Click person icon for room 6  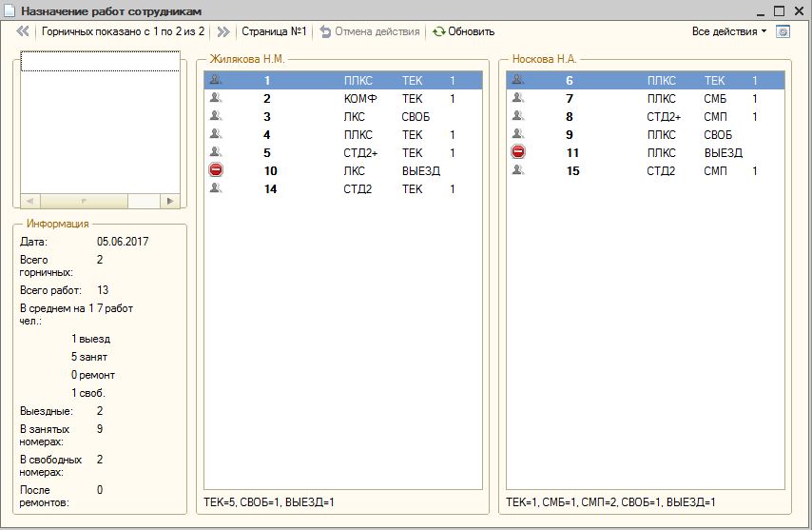tap(518, 80)
